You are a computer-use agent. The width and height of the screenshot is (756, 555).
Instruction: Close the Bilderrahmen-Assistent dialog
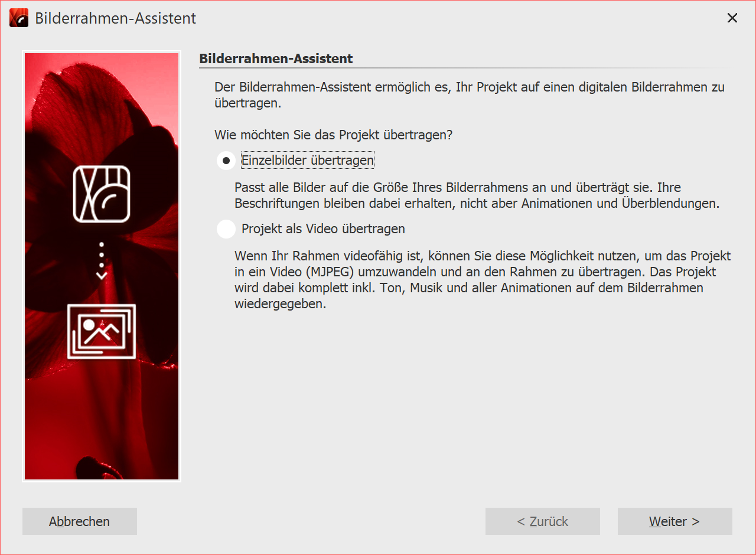[732, 18]
